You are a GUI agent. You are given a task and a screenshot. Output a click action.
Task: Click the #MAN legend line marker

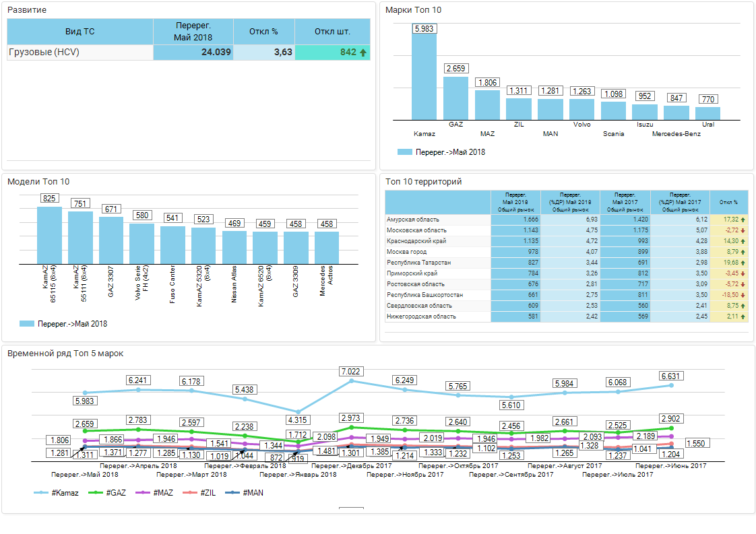[232, 493]
